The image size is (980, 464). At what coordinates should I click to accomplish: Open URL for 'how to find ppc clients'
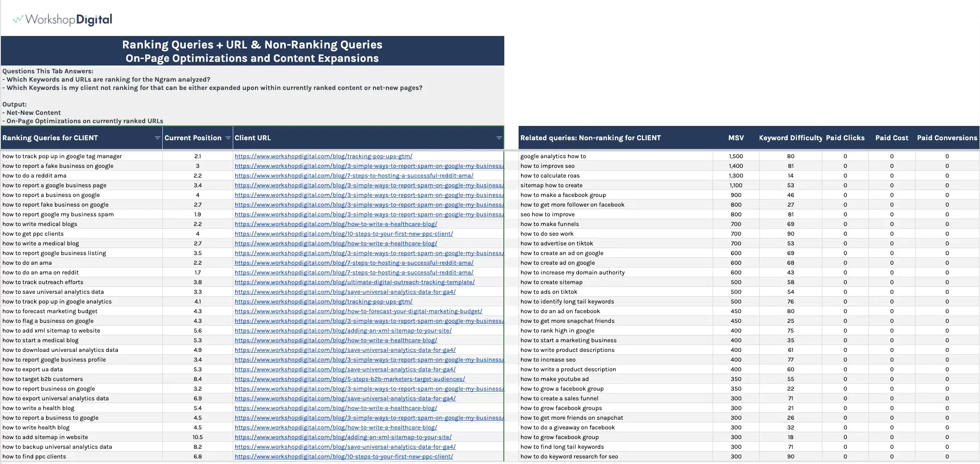343,457
